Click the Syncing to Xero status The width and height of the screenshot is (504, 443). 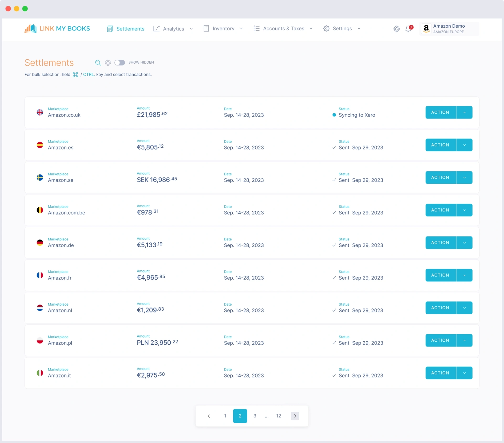click(x=354, y=115)
